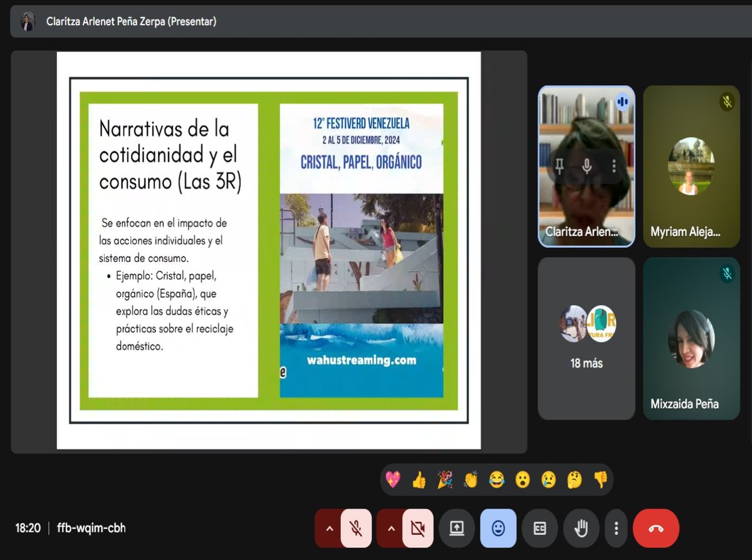Turn on the camera button

click(x=417, y=529)
